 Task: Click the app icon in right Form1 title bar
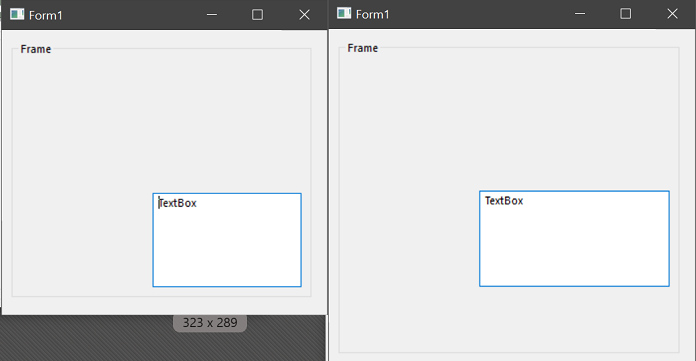tap(344, 13)
